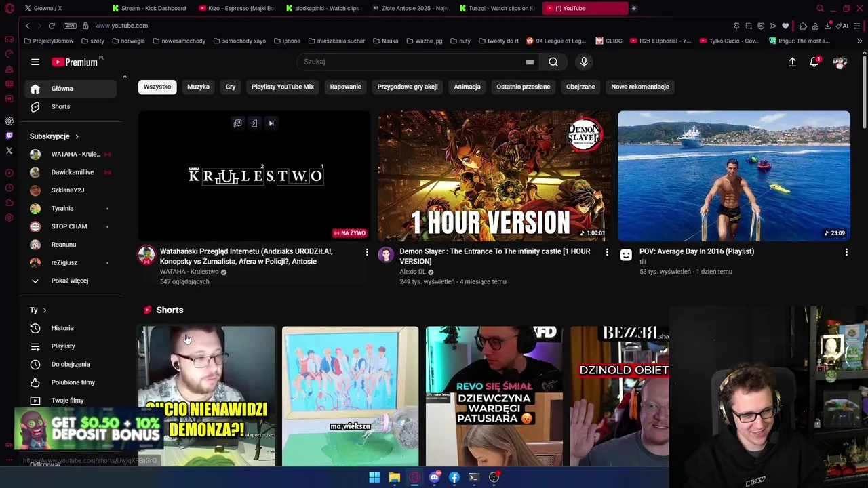The height and width of the screenshot is (488, 868).
Task: Open File Explorer from the taskbar
Action: coord(394,477)
